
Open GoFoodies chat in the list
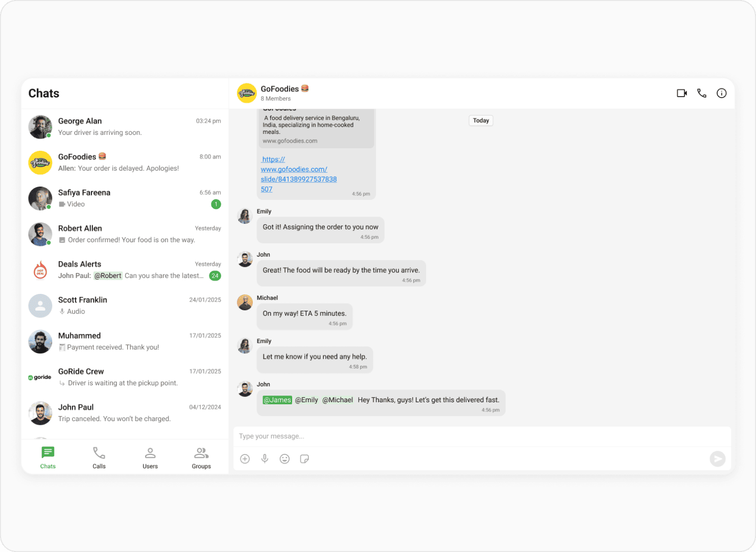(x=125, y=163)
